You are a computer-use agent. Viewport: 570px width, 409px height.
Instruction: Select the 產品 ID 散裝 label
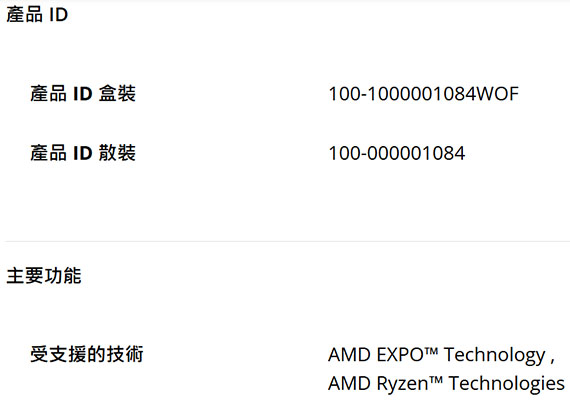(83, 153)
